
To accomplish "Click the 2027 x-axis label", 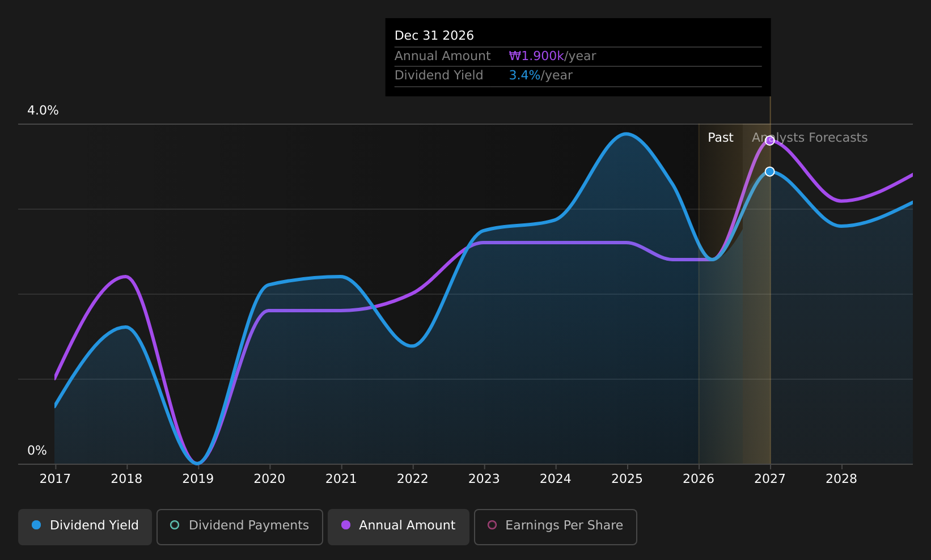I will (x=770, y=479).
